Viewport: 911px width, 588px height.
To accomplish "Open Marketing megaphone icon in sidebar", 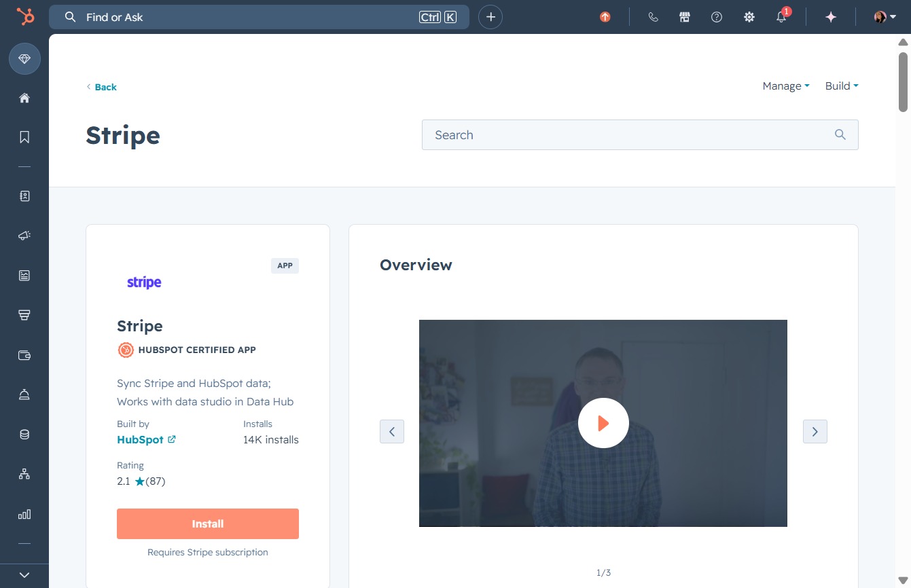I will (24, 236).
